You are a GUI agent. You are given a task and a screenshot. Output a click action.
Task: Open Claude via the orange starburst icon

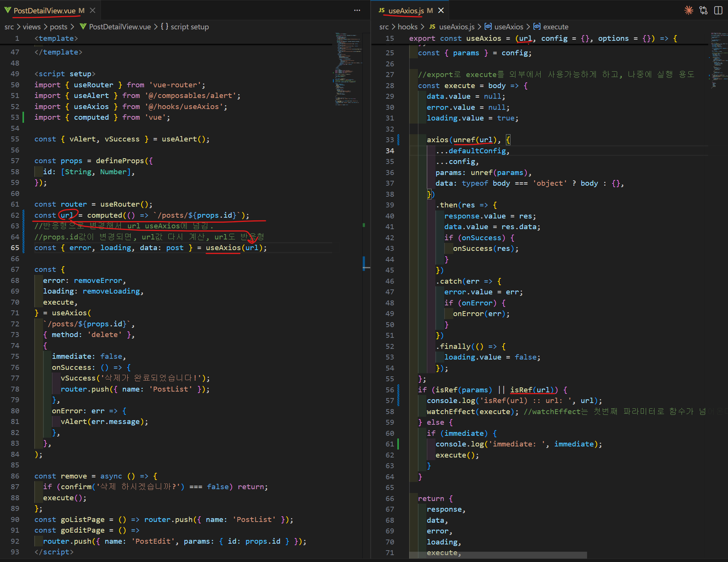click(688, 10)
